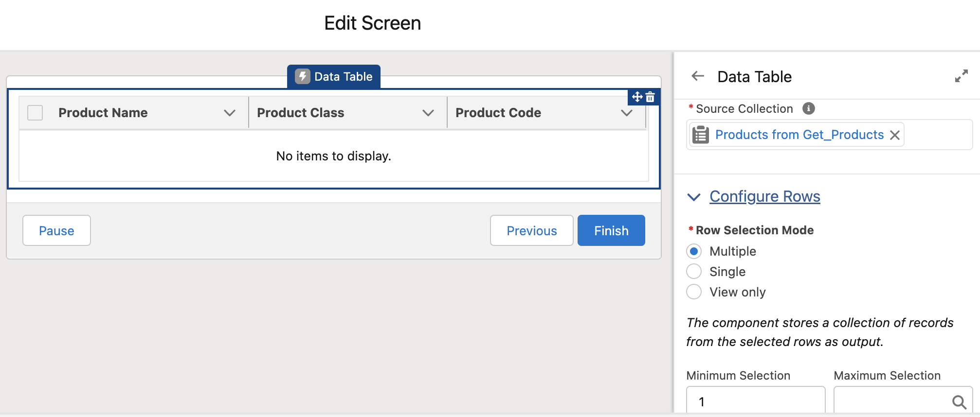This screenshot has width=980, height=417.
Task: Tick the select-all checkbox in table header
Action: 35,113
